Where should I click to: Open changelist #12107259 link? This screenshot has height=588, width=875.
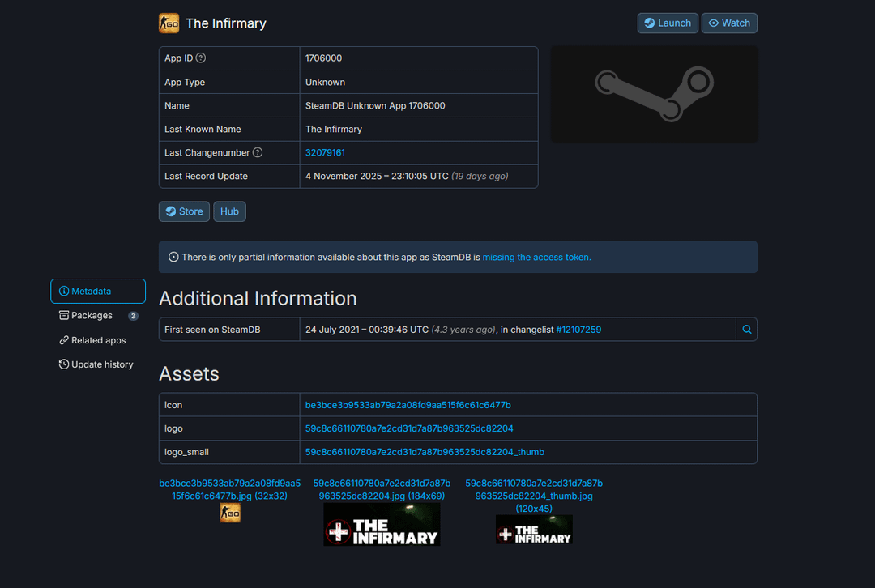pos(578,330)
